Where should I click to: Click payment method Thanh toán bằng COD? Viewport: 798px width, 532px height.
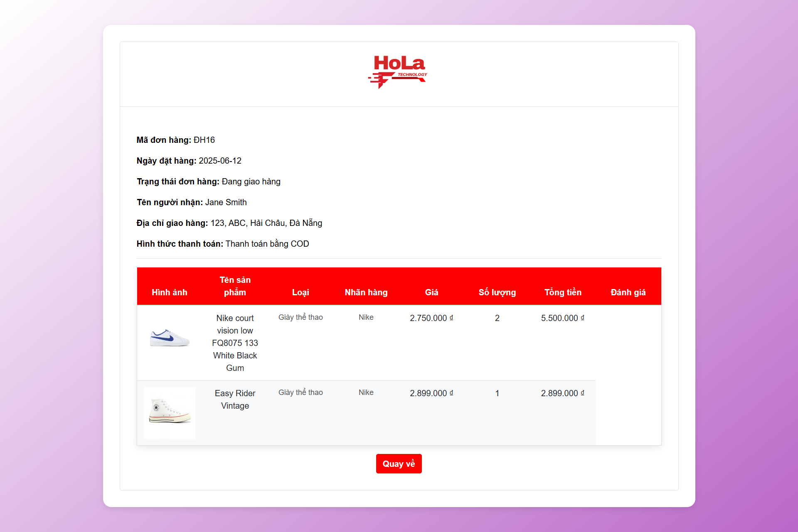tap(267, 244)
